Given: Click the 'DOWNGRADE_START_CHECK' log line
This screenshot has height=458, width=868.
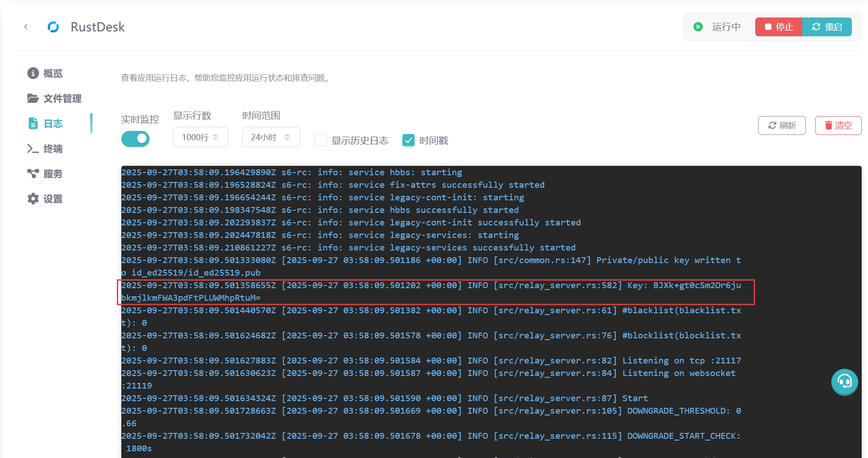Looking at the screenshot, I should (431, 442).
